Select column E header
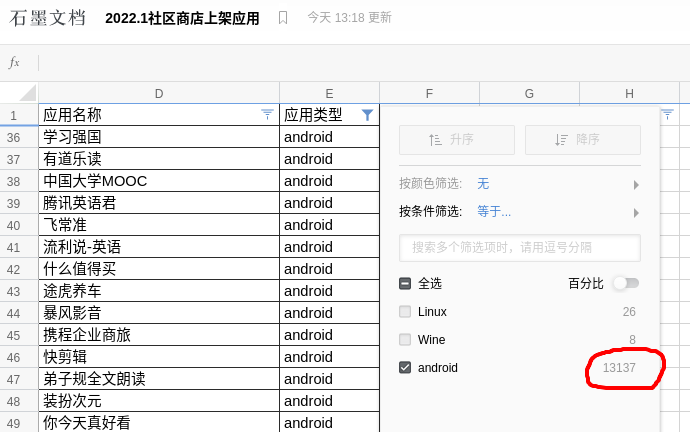Viewport: 690px width, 432px height. pyautogui.click(x=329, y=93)
